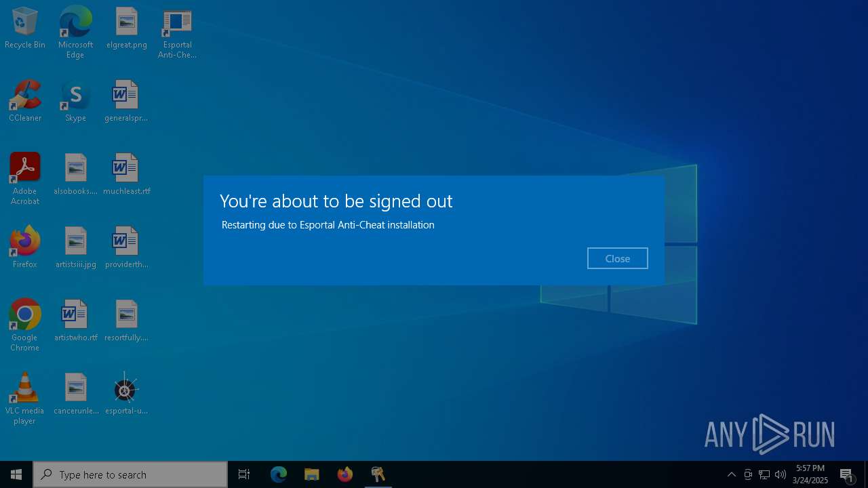The image size is (868, 488).
Task: Select the muchleast.rtf document icon
Action: [x=126, y=175]
